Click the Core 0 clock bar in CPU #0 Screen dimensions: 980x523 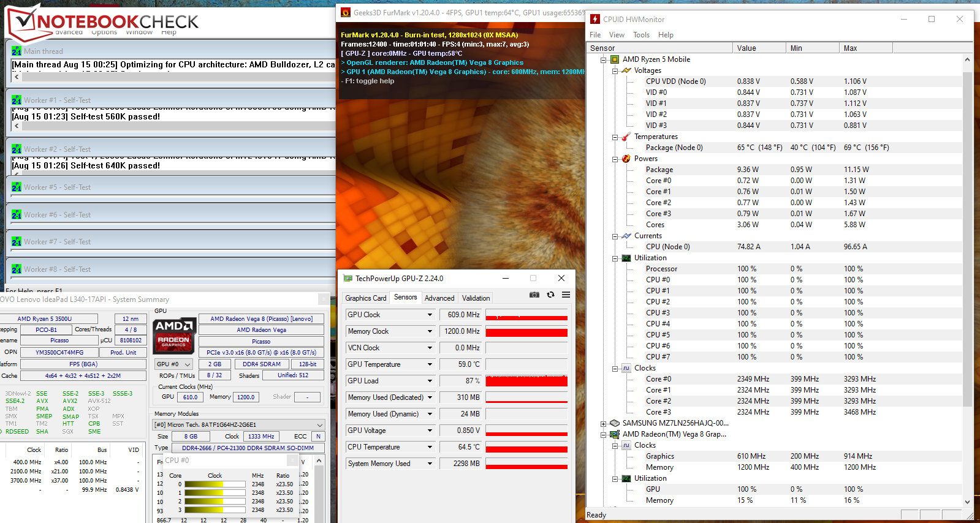click(x=215, y=484)
